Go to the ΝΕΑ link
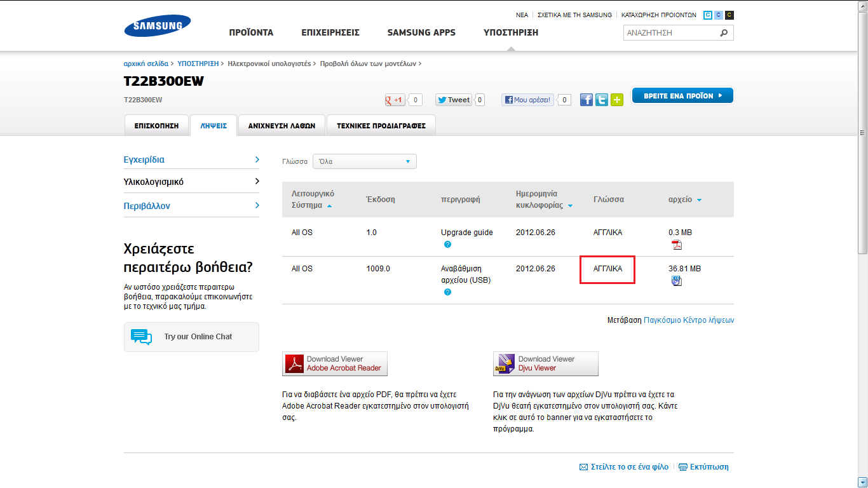The height and width of the screenshot is (488, 868). pos(522,15)
